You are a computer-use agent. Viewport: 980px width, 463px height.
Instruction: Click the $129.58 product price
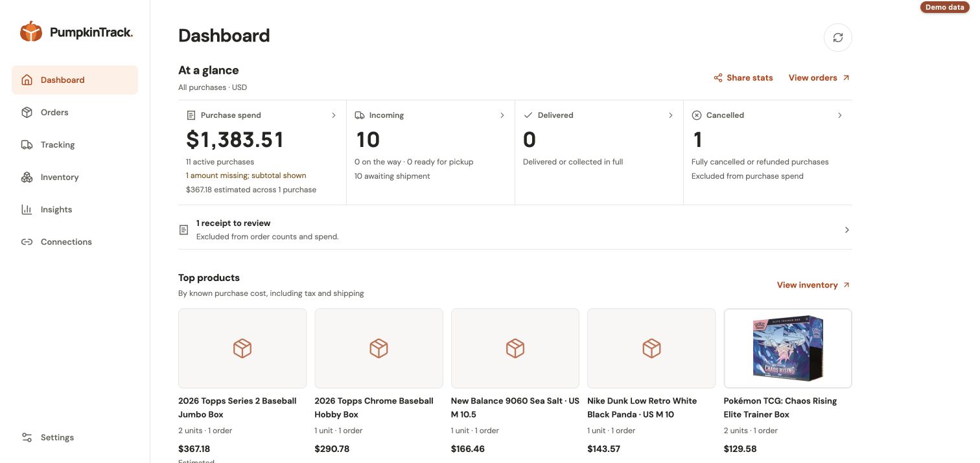[740, 449]
